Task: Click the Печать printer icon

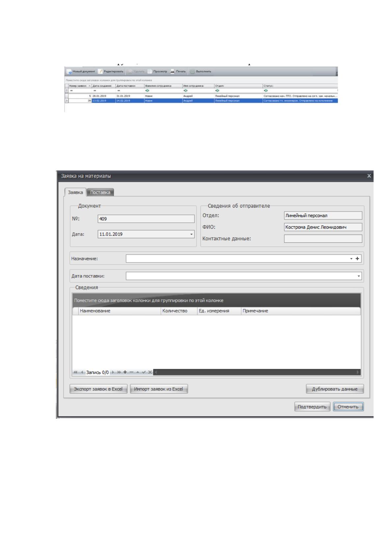Action: [x=172, y=71]
